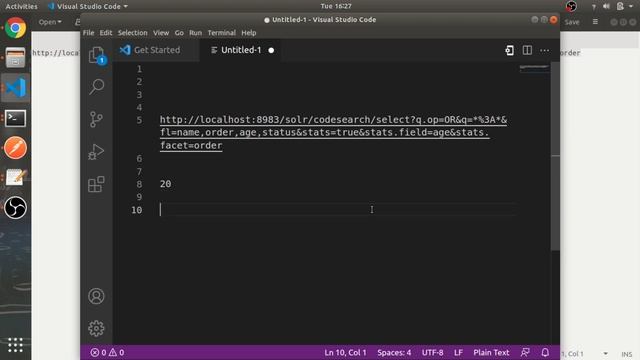Toggle INS mode in background editor status bar
640x360 pixels.
627,354
